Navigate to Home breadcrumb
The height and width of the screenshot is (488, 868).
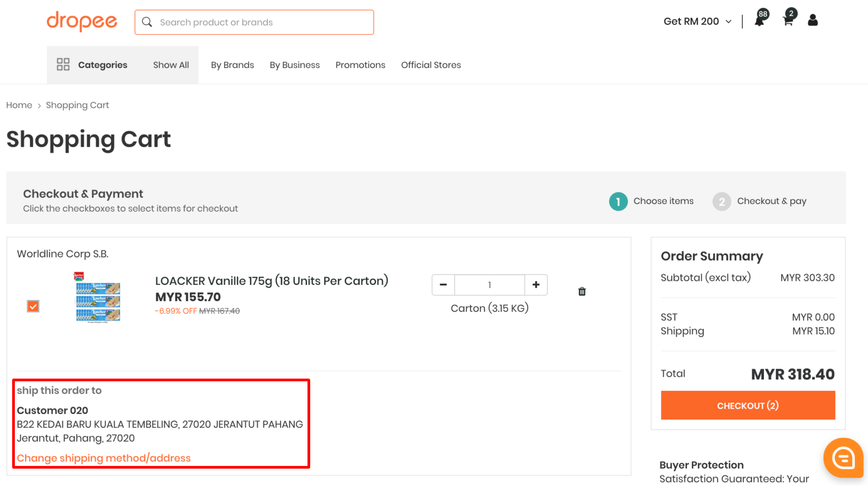pyautogui.click(x=19, y=105)
